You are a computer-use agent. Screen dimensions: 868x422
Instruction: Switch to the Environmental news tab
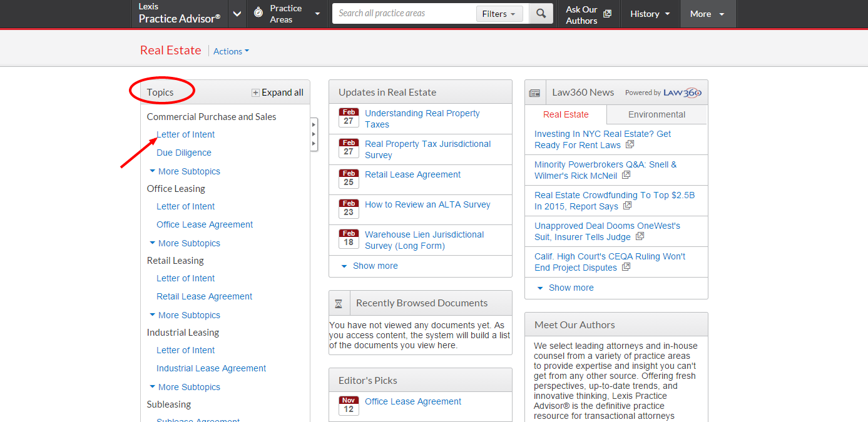[656, 114]
